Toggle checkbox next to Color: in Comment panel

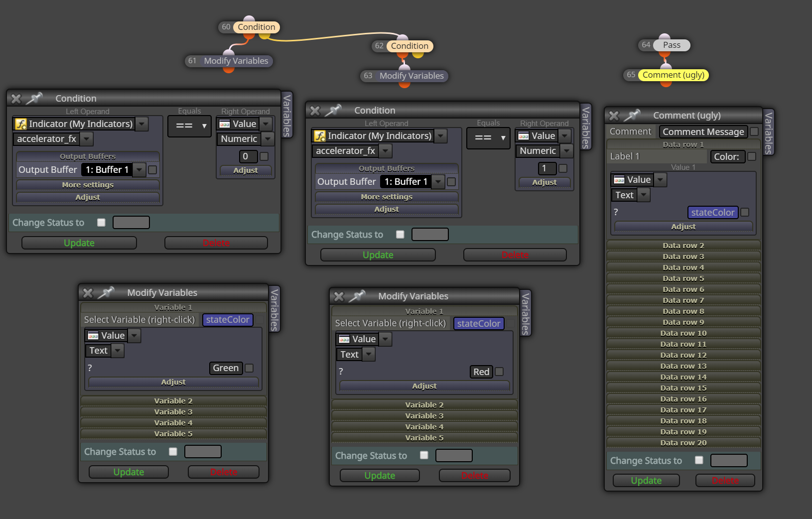[752, 156]
